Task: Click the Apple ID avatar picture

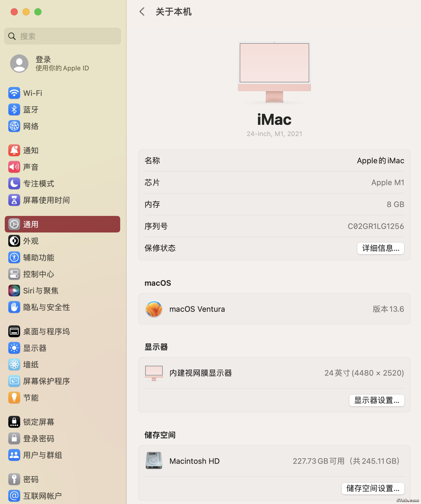Action: pos(19,64)
